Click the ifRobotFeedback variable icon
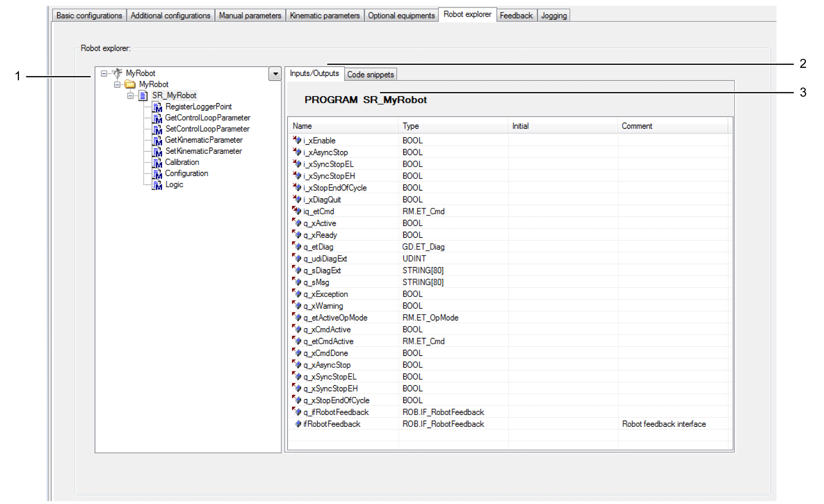Viewport: 824px width, 504px height. click(298, 424)
